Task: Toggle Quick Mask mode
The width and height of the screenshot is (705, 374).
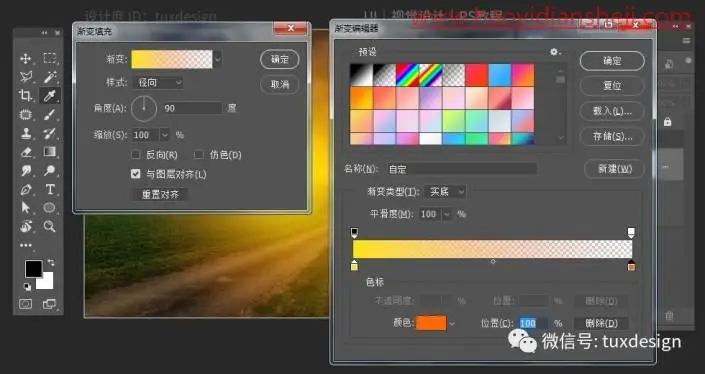Action: point(26,304)
